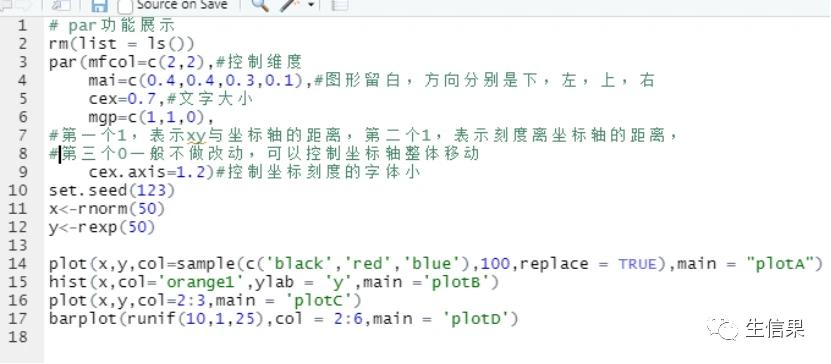Viewport: 831px width, 364px height.
Task: Click the Source on Save label
Action: 182,5
